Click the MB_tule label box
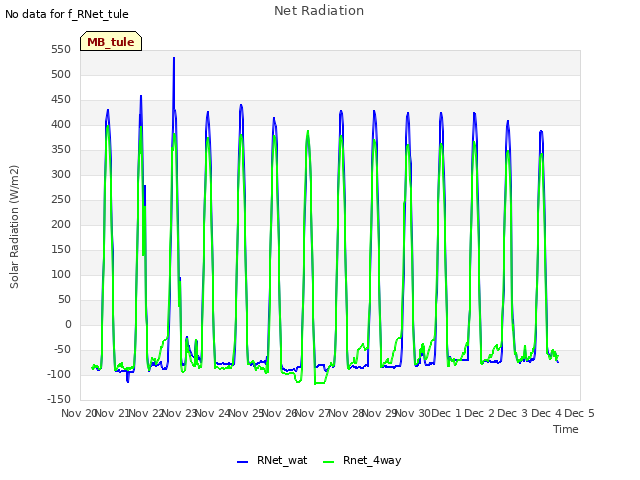Screen dimensions: 640x480 click(x=111, y=41)
